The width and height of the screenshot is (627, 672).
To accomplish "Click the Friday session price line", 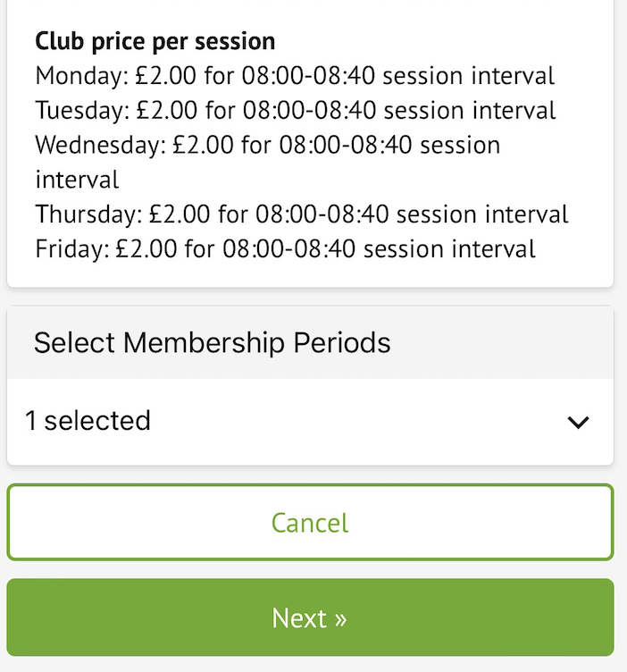I will pos(286,248).
